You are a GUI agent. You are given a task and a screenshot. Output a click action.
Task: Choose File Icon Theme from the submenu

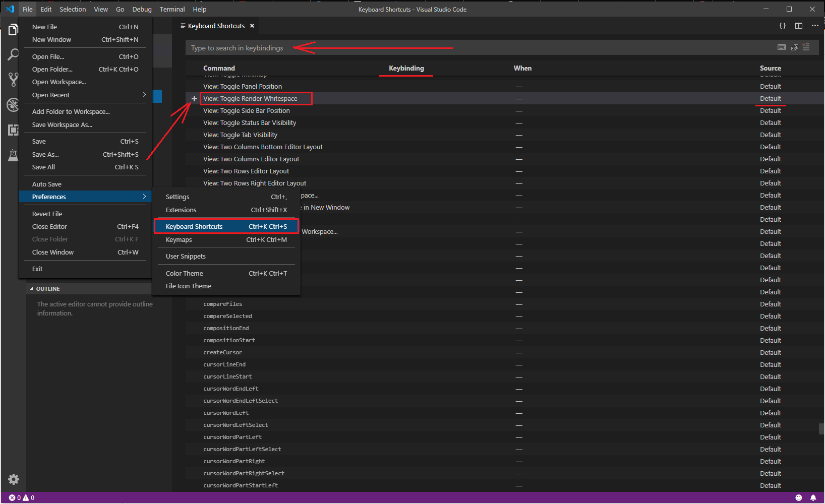(226, 286)
